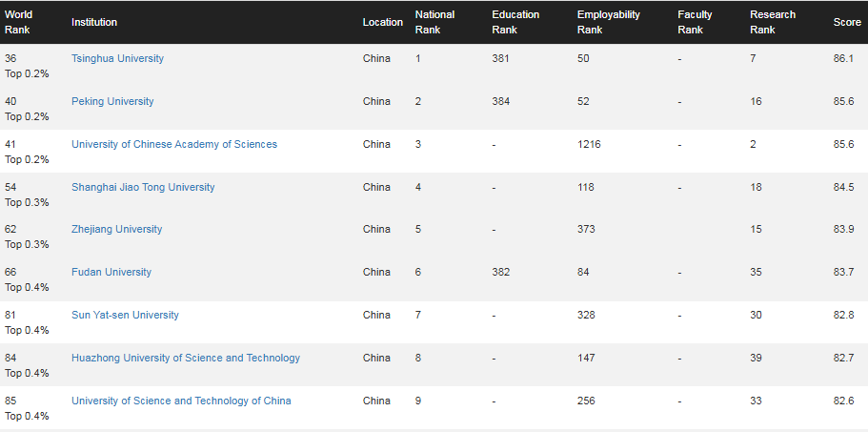The width and height of the screenshot is (868, 432).
Task: Open the Tsinghua University link
Action: pyautogui.click(x=117, y=58)
